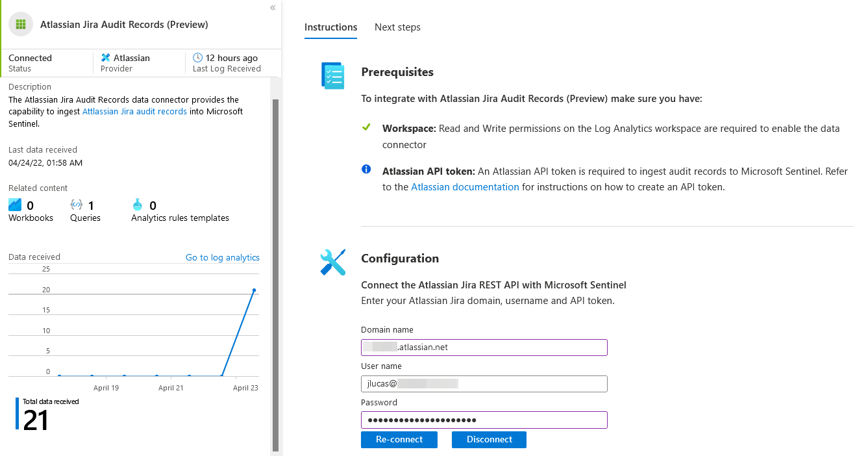Switch to the Next steps tab
This screenshot has height=456, width=868.
coord(397,27)
